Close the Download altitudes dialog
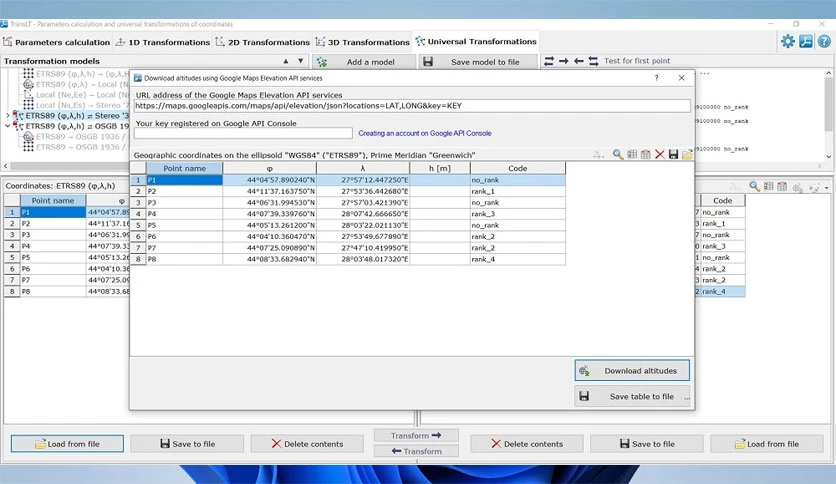The image size is (836, 484). [681, 78]
